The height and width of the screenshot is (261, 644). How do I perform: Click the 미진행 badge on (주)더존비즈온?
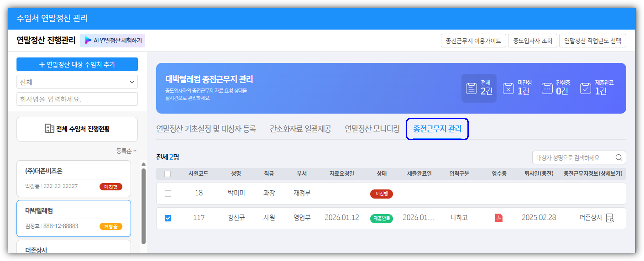(111, 187)
